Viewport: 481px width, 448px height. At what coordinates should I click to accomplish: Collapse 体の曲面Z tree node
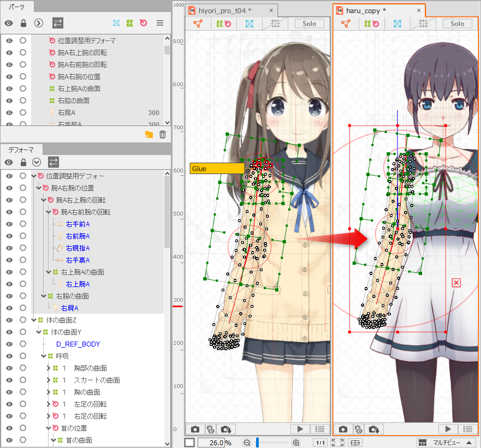pyautogui.click(x=34, y=320)
